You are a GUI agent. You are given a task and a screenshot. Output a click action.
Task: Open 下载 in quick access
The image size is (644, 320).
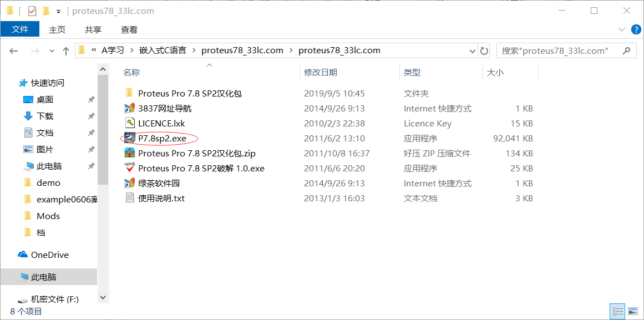coord(45,116)
